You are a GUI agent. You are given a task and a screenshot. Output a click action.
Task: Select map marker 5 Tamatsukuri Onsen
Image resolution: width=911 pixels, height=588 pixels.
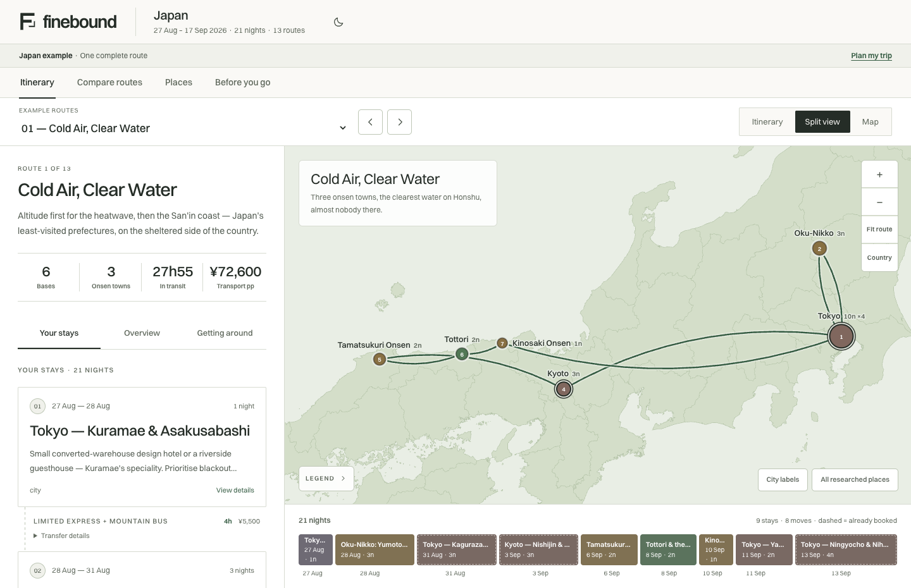(x=380, y=360)
